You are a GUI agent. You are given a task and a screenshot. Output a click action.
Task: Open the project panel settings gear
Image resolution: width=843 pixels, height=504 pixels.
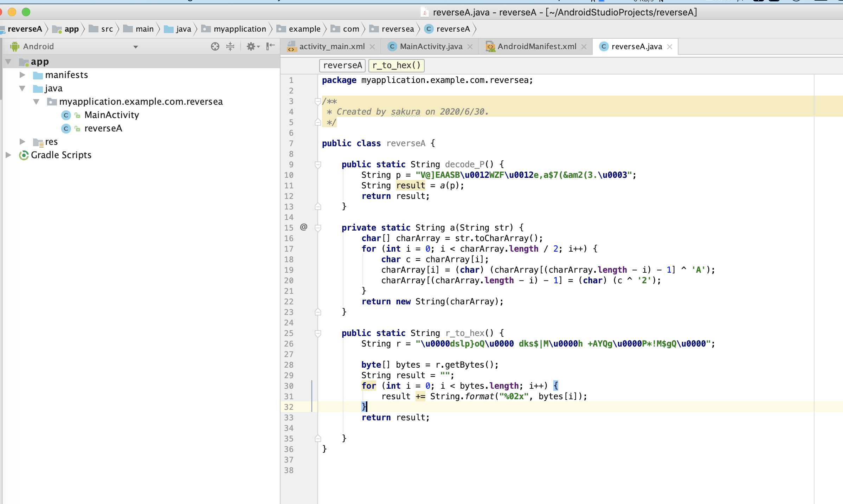pyautogui.click(x=252, y=46)
